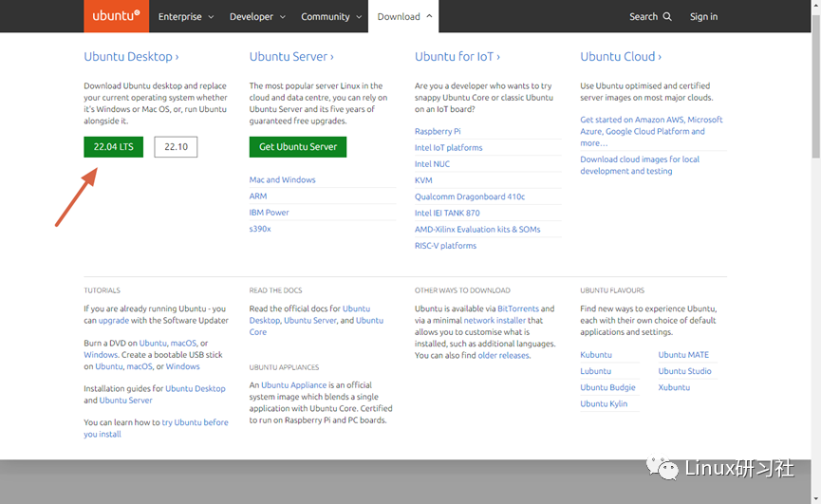
Task: Open the Intel NUC link
Action: point(432,164)
